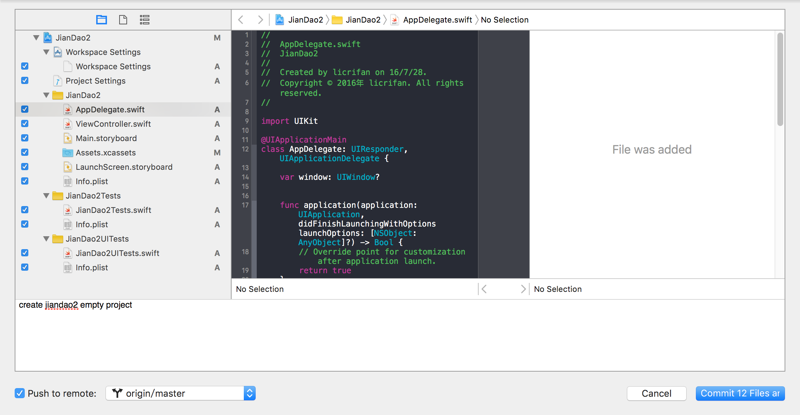This screenshot has height=415, width=800.
Task: Switch to flat list view icon
Action: point(145,20)
